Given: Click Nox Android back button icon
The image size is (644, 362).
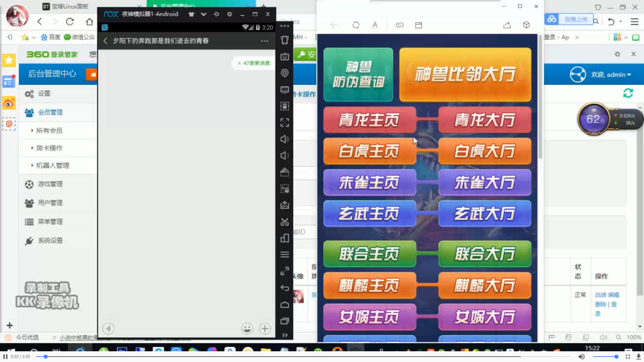Looking at the screenshot, I should 285,288.
